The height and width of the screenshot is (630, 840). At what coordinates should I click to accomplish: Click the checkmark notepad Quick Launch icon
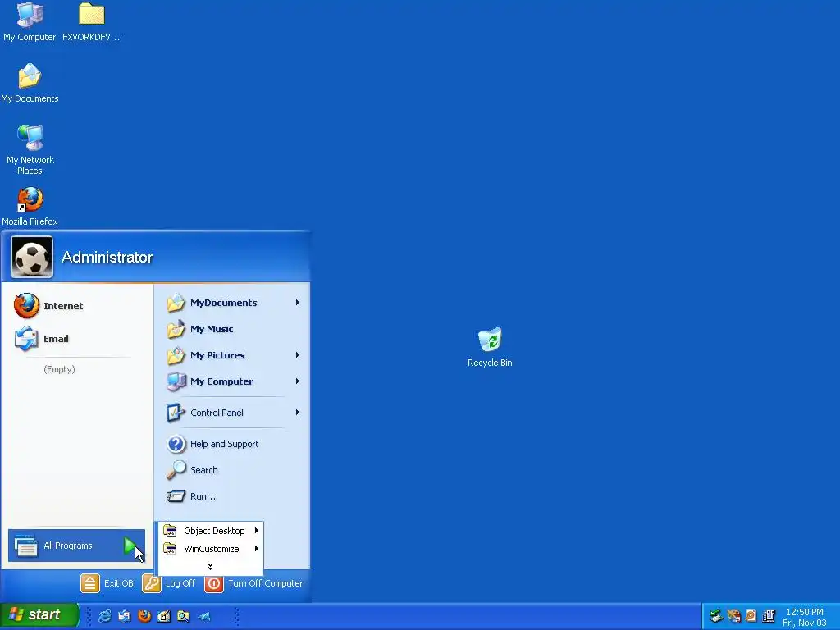tap(164, 616)
